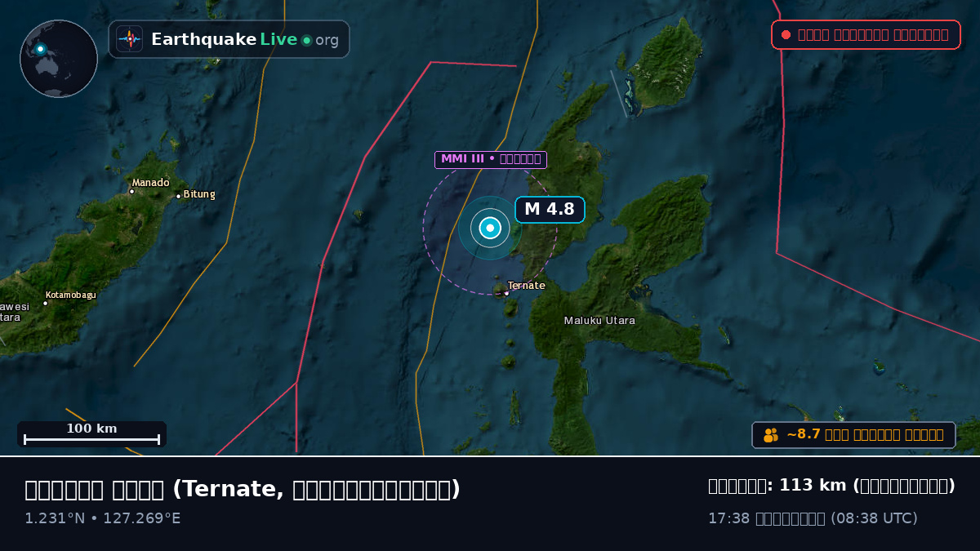Click the Maluku Utara region label
Viewport: 980px width, 551px height.
click(x=599, y=321)
